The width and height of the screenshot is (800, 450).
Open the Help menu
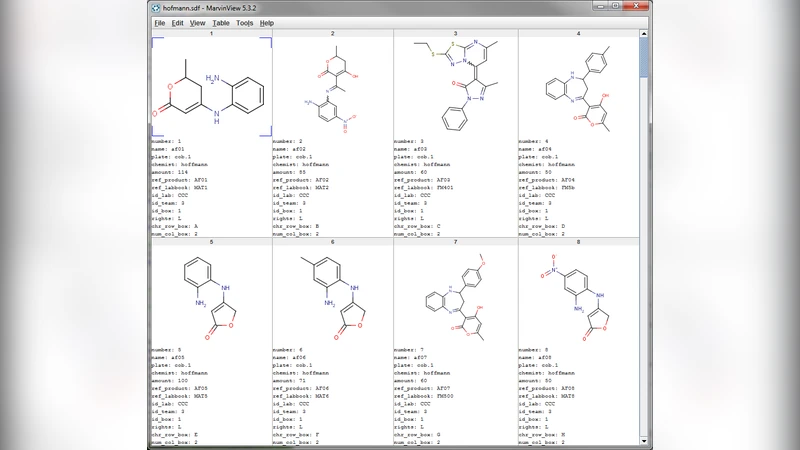tap(267, 23)
